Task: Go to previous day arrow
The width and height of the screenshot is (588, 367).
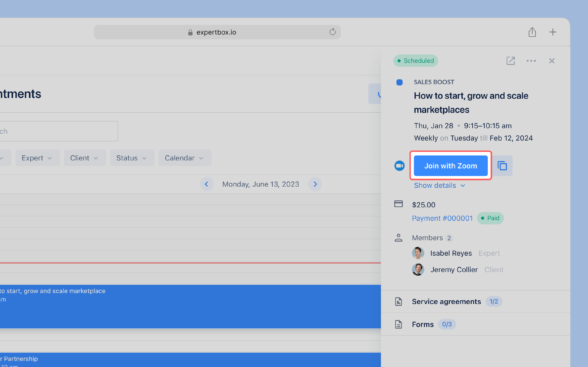Action: pyautogui.click(x=207, y=184)
